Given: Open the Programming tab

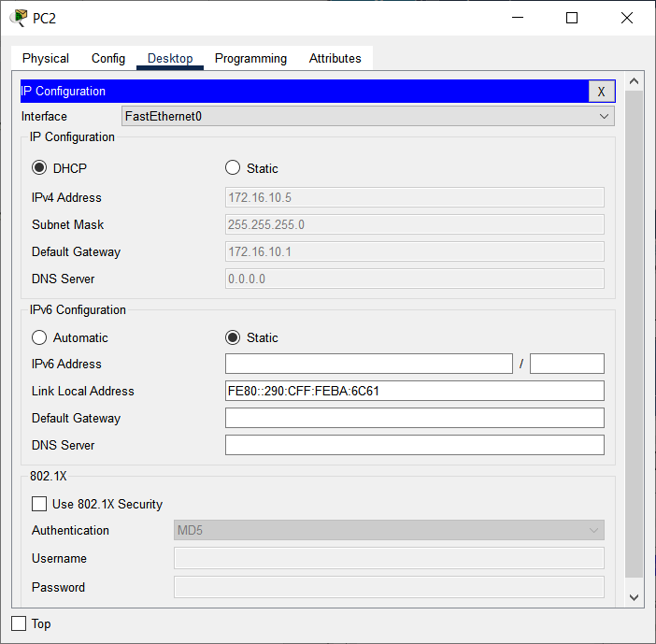Looking at the screenshot, I should click(x=250, y=58).
